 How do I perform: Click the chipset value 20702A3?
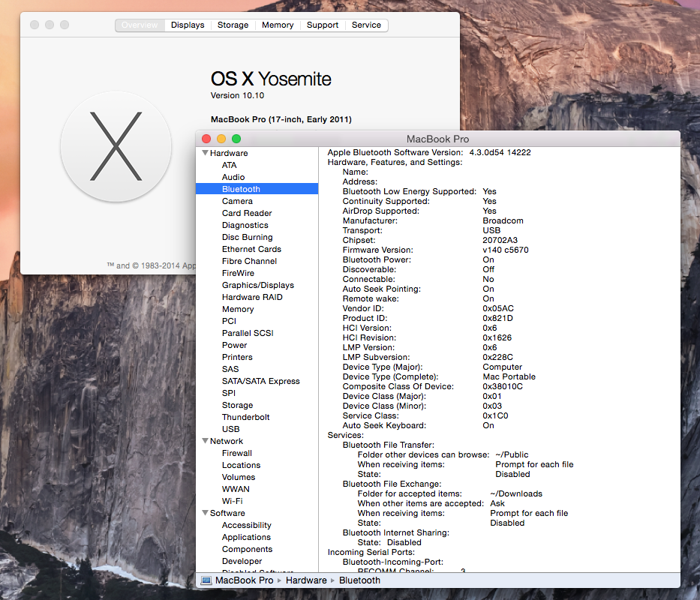500,240
